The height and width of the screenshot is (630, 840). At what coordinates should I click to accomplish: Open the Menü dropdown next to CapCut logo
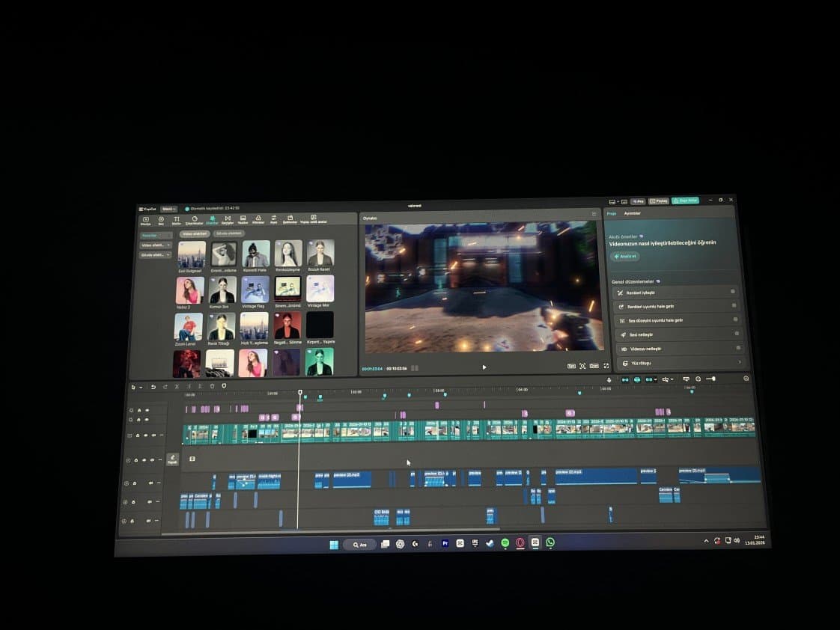168,209
